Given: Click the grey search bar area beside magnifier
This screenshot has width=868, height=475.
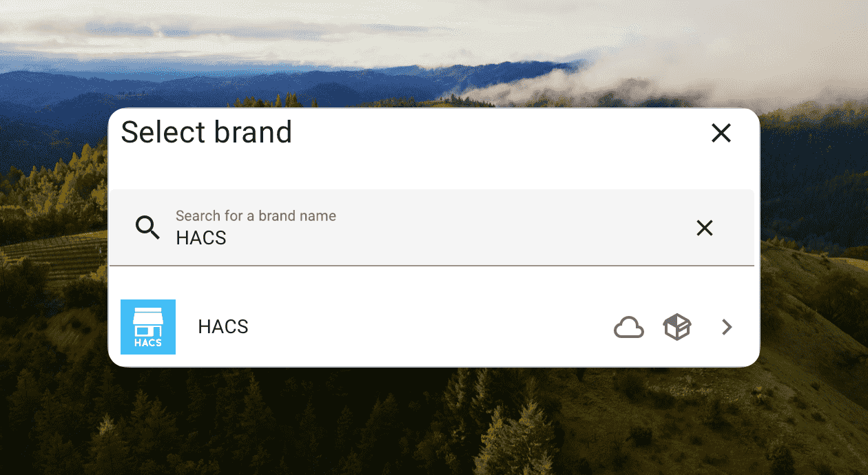Looking at the screenshot, I should coord(482,228).
